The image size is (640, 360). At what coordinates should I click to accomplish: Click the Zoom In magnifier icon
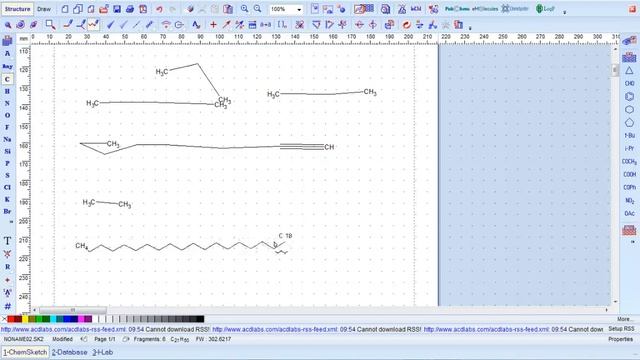pyautogui.click(x=244, y=9)
